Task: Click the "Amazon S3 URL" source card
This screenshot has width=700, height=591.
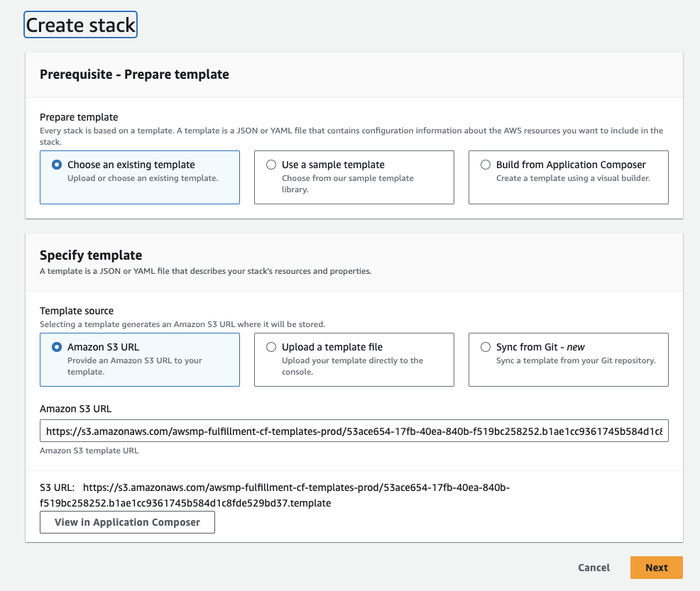Action: click(x=139, y=360)
